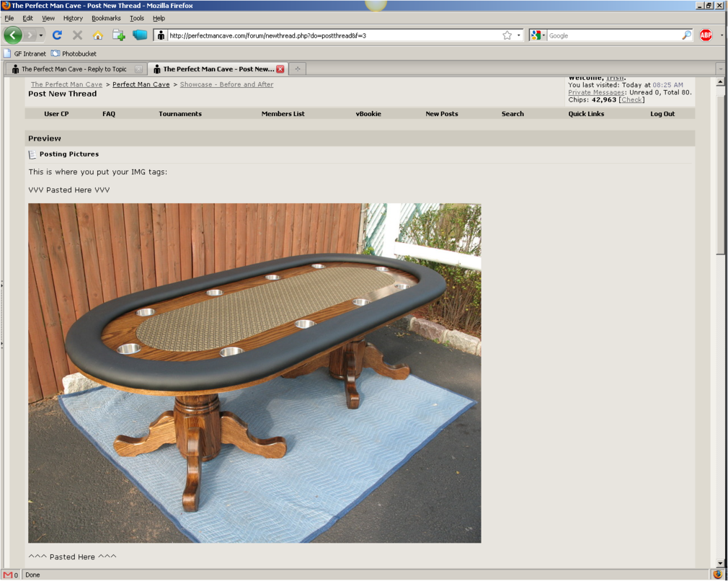Click the last visited 08:25 AM time
The image size is (728, 581).
click(667, 85)
